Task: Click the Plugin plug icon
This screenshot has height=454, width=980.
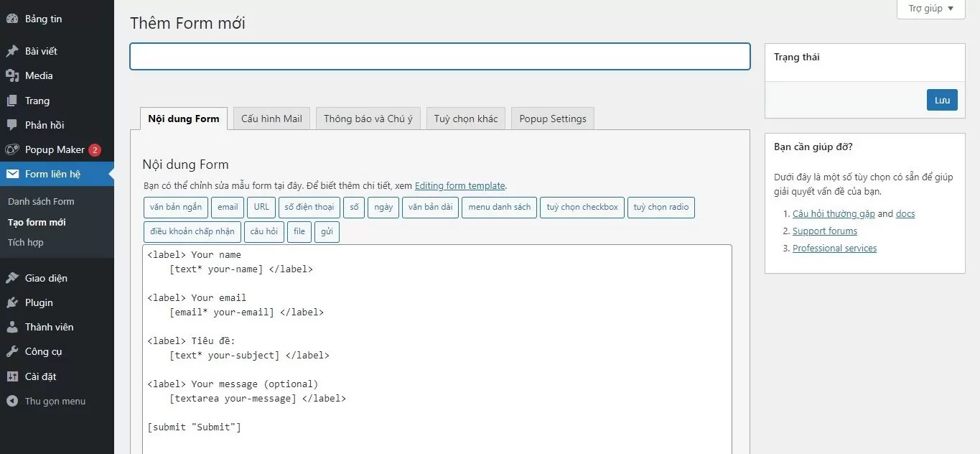Action: coord(12,302)
